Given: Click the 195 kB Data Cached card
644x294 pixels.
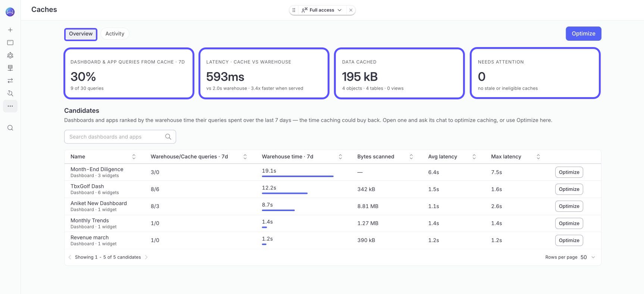Looking at the screenshot, I should (x=399, y=73).
